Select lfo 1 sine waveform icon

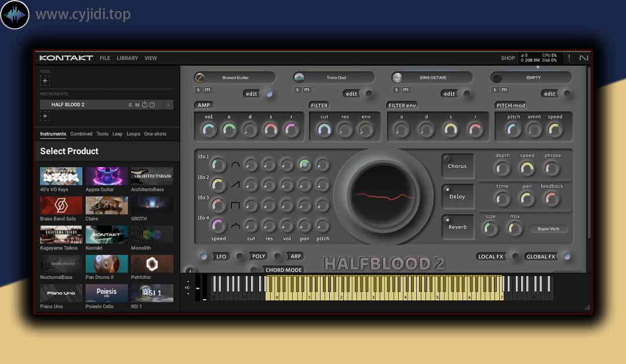coord(235,165)
